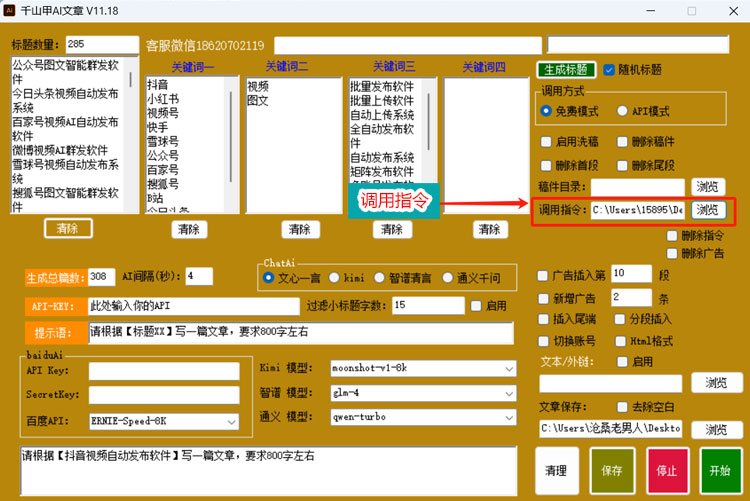Viewport: 750px width, 501px height.
Task: Click 清除 under 关键词三
Action: (x=392, y=229)
